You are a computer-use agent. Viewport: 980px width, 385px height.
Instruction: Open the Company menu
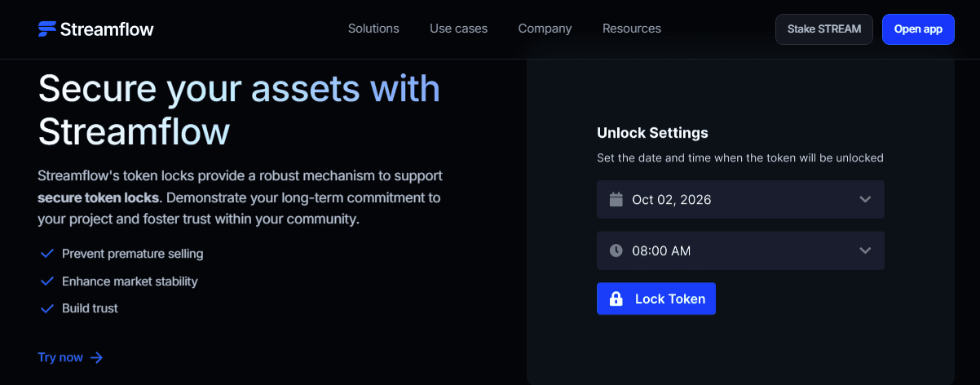(x=545, y=29)
